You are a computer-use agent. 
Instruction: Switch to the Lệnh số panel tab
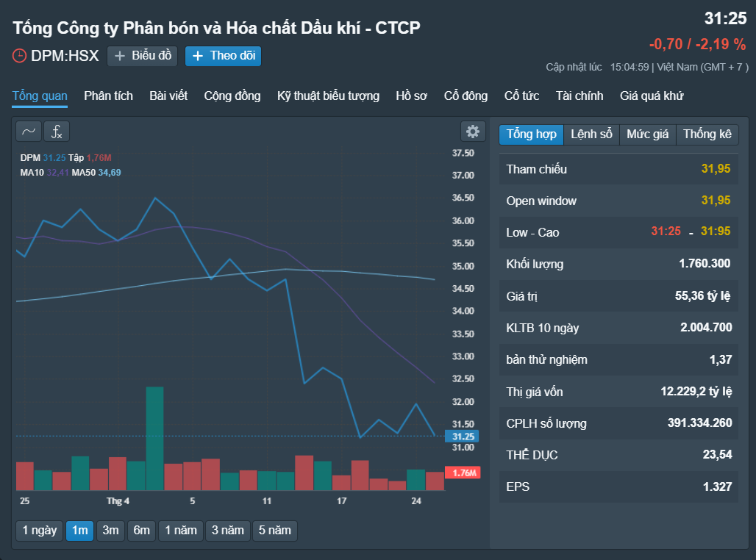591,134
